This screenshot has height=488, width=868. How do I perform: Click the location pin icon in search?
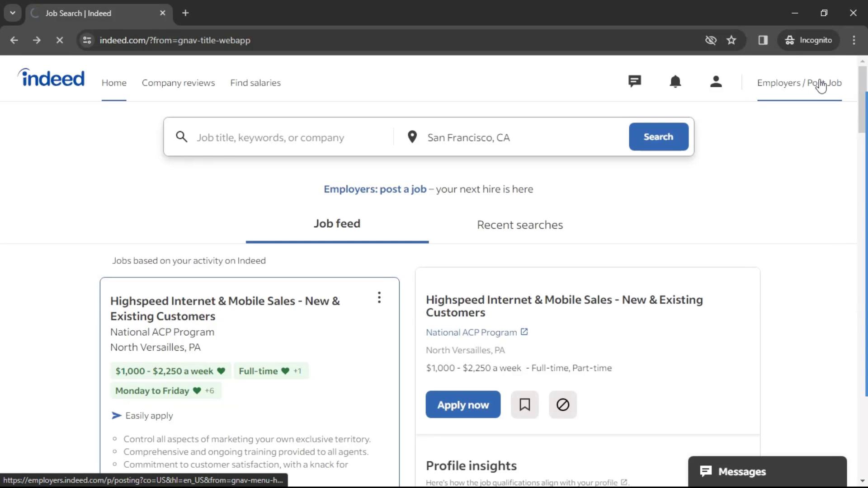tap(412, 136)
